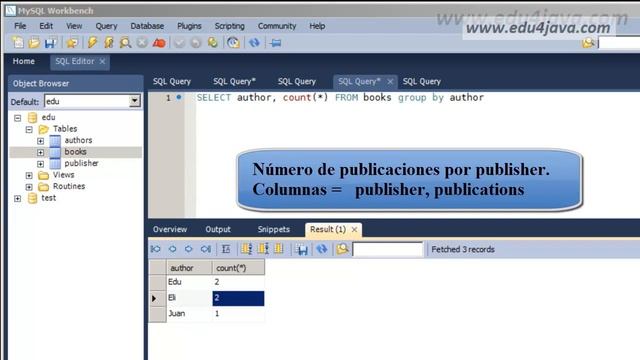The width and height of the screenshot is (640, 360).
Task: Open the Query menu
Action: point(106,26)
